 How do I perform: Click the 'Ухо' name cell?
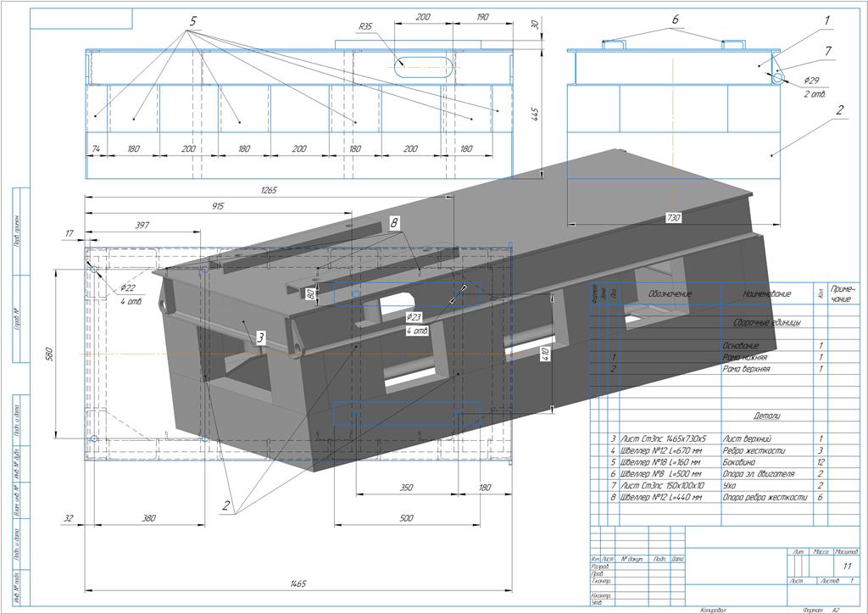tap(730, 486)
